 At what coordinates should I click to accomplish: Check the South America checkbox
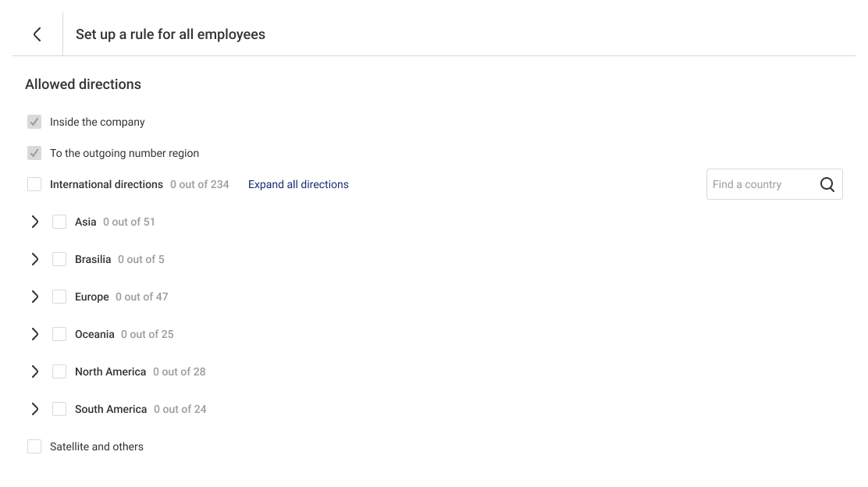tap(59, 409)
